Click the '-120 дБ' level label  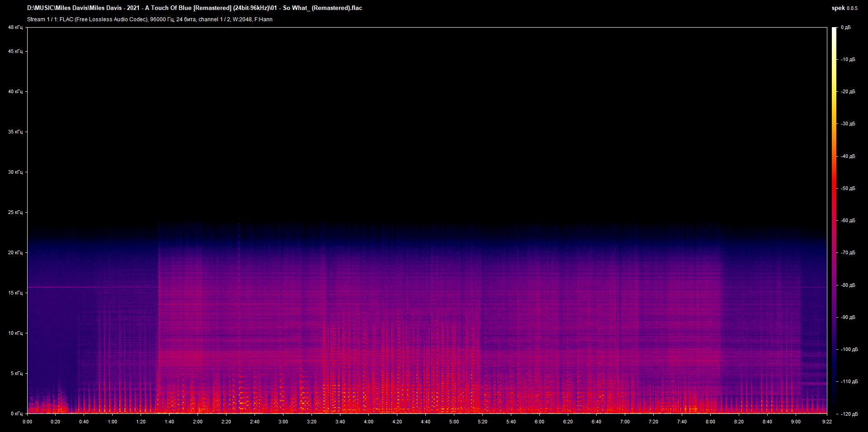(849, 414)
